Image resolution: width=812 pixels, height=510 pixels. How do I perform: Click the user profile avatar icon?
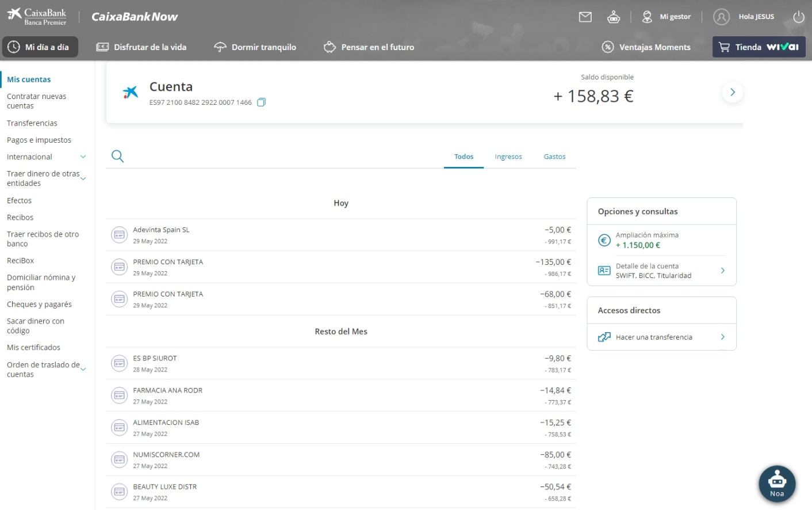[x=721, y=17]
